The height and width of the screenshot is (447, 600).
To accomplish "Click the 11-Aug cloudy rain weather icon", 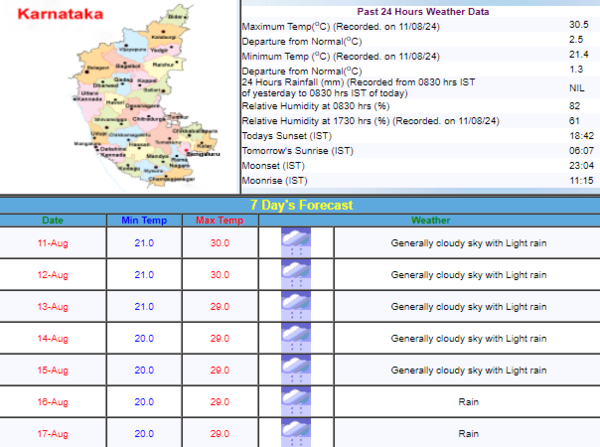I will point(296,243).
